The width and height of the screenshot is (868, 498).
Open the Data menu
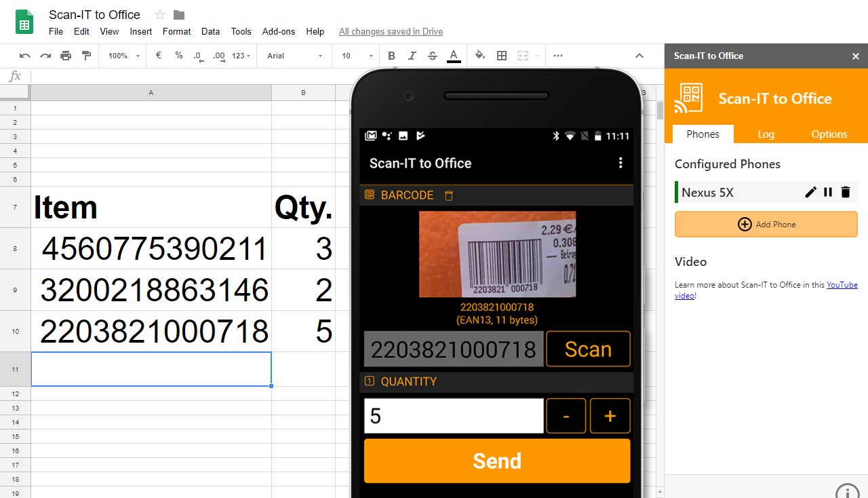coord(210,31)
